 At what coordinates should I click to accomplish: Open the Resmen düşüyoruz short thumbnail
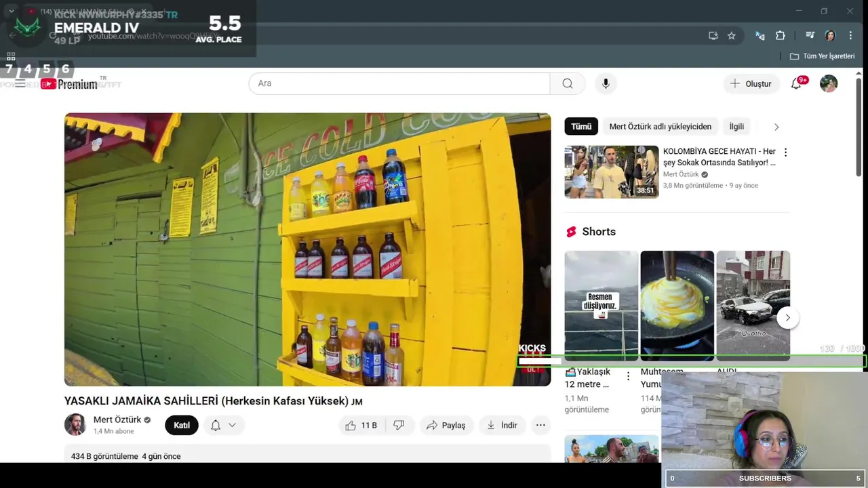(601, 306)
